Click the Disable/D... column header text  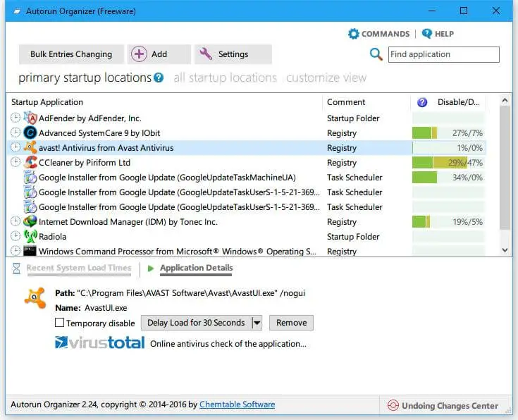pyautogui.click(x=459, y=102)
